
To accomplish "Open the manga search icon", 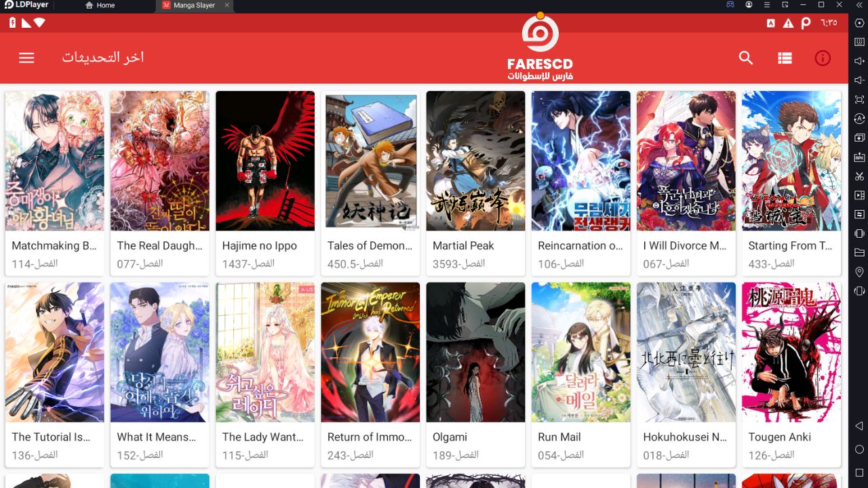I will [746, 58].
